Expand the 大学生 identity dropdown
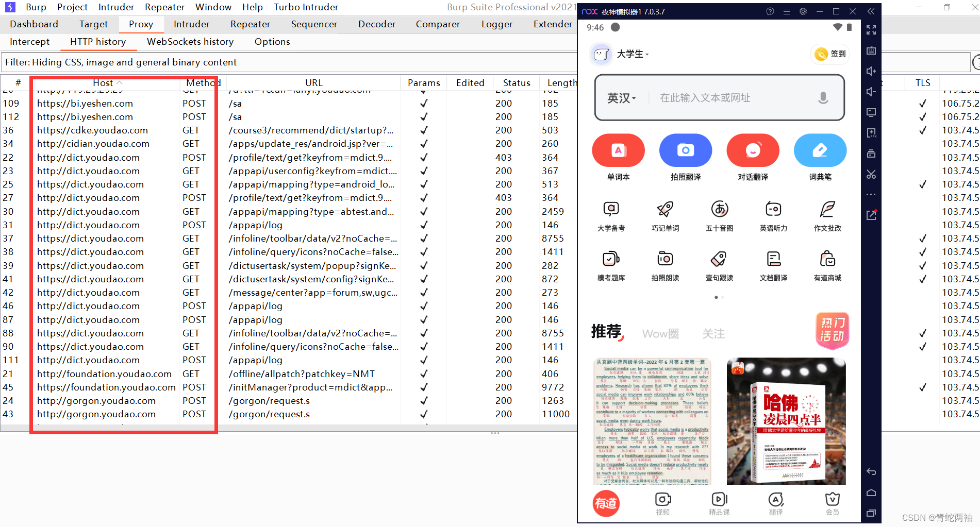Screen dimensions: 980x527 [633, 54]
